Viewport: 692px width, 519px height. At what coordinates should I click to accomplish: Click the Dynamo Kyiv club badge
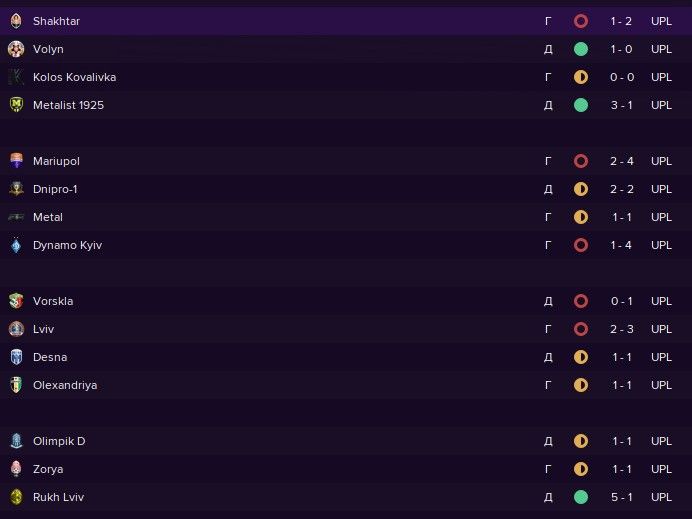(x=15, y=245)
